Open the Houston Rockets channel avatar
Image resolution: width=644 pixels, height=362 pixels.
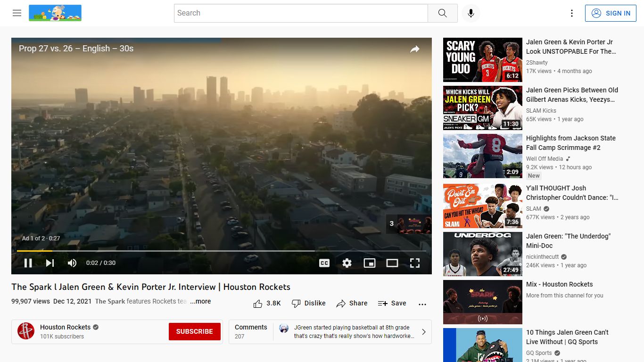[x=26, y=331]
